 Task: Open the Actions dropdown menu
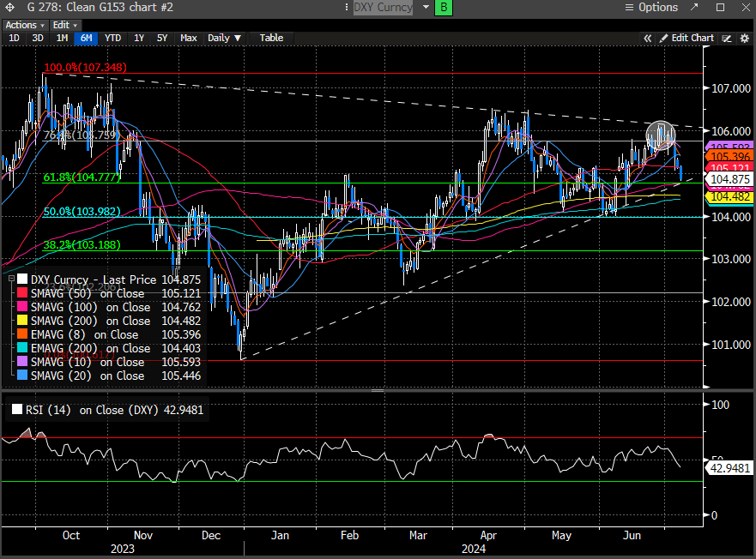25,25
